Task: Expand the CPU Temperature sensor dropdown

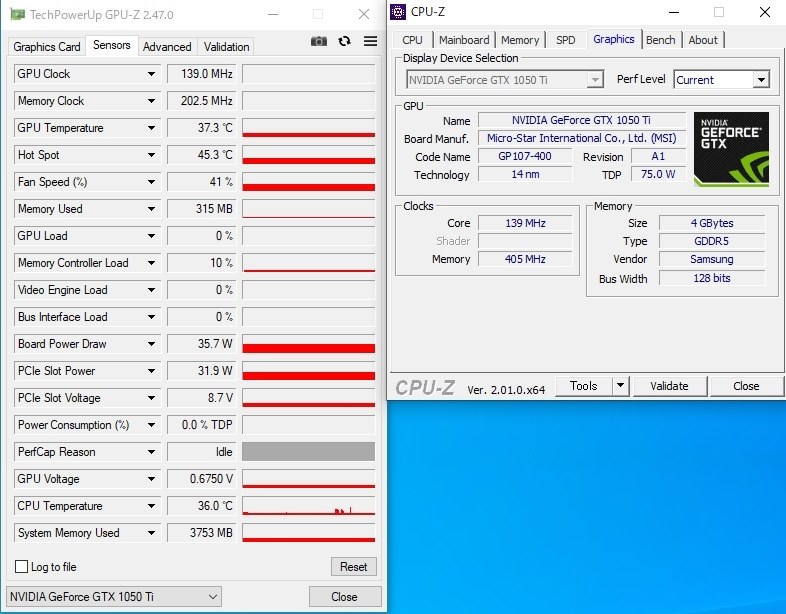Action: click(x=151, y=506)
